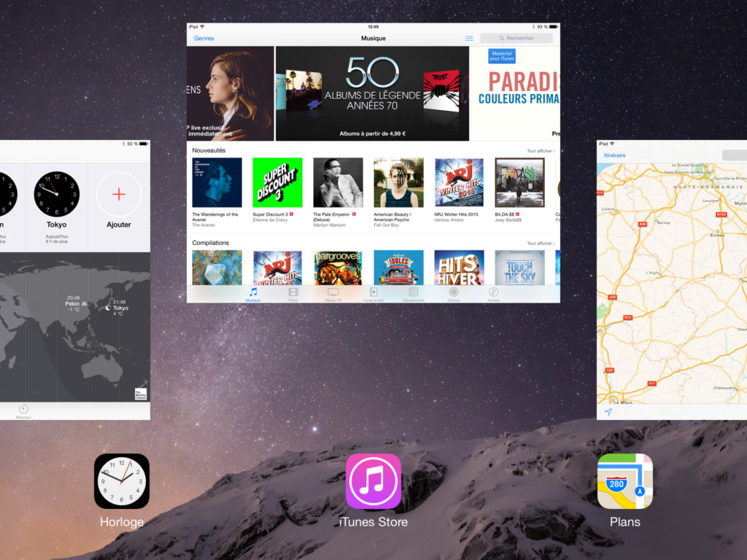Click the Nouveautés section heading
This screenshot has height=560, width=747.
(x=209, y=150)
